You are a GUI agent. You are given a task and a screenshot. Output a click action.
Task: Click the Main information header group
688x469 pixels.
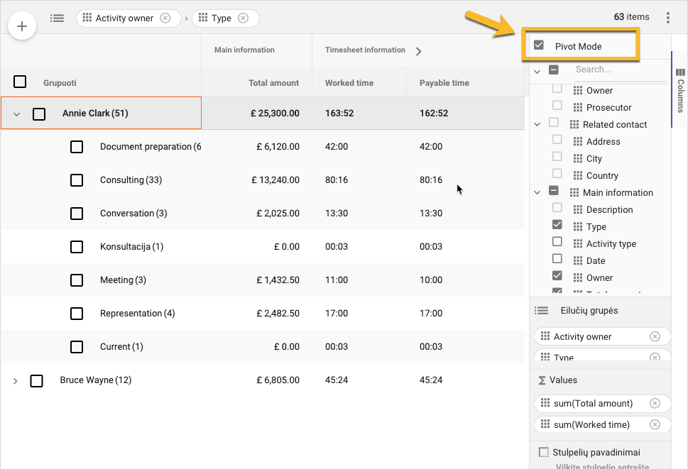[244, 50]
